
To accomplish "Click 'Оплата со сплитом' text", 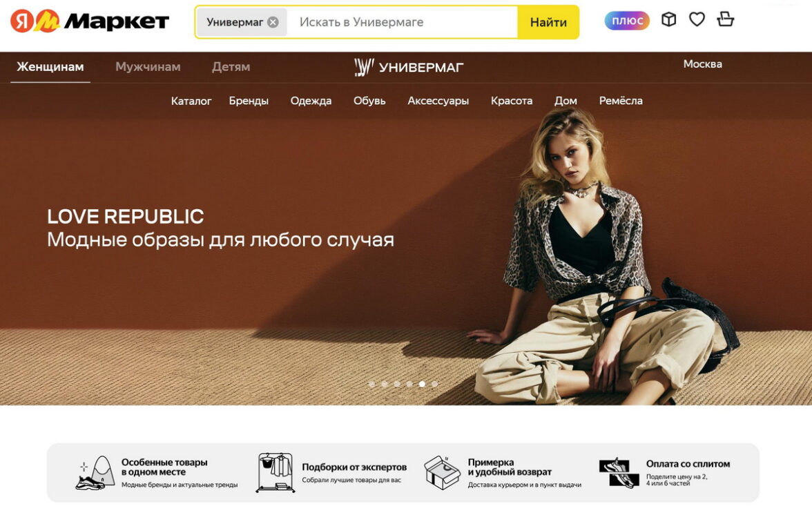I will (688, 464).
